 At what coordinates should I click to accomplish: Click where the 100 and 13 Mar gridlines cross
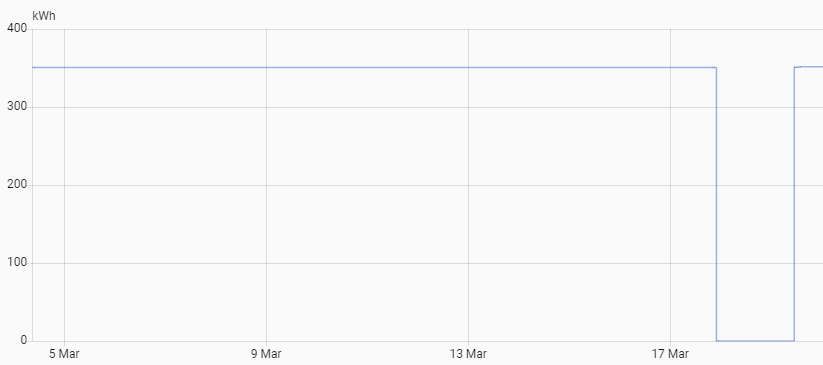pos(468,263)
